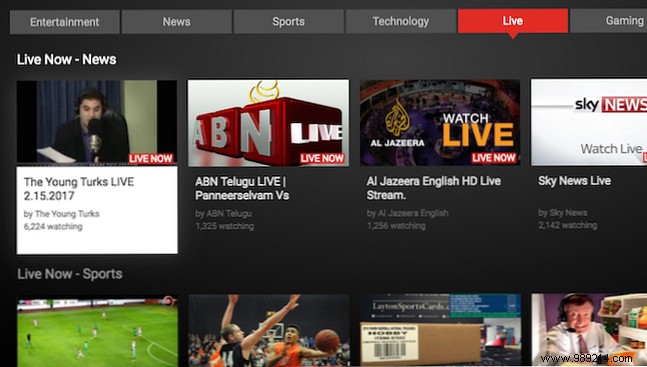Select the Live tab
This screenshot has width=647, height=367.
pos(513,21)
